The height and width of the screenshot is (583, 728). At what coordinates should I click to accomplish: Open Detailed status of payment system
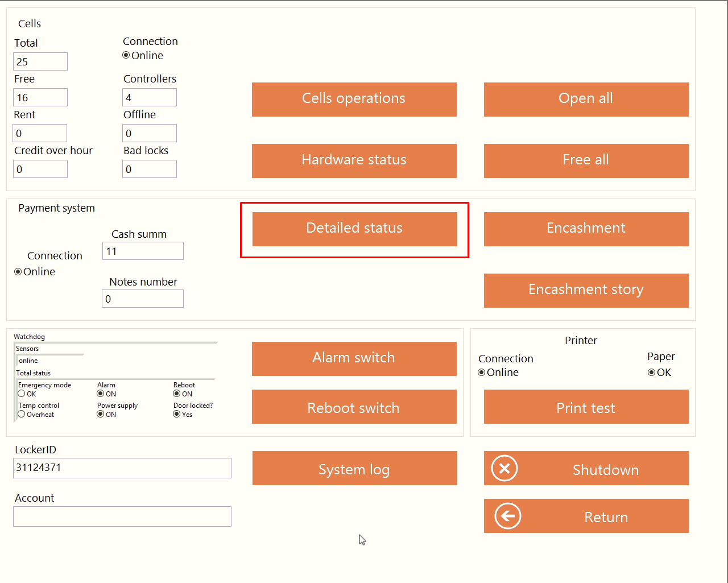click(x=354, y=229)
